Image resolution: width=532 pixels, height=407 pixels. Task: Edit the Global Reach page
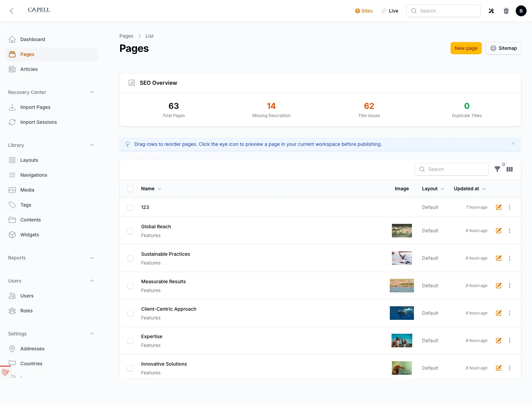[x=499, y=231]
